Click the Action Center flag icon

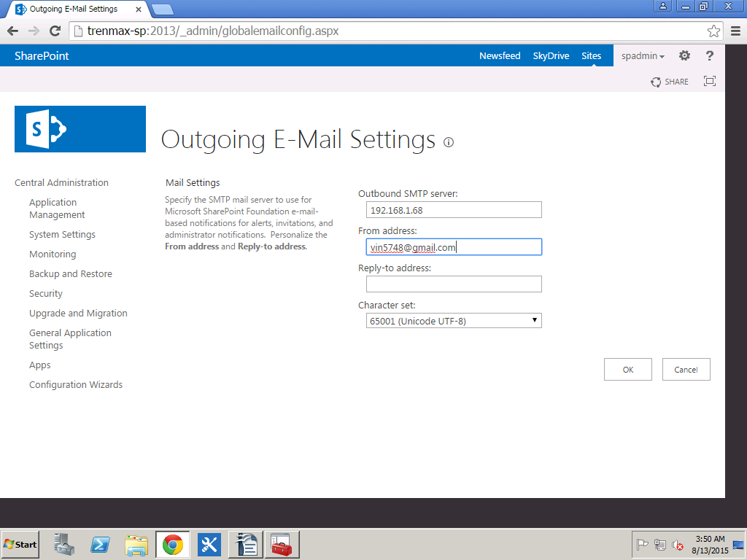click(642, 544)
